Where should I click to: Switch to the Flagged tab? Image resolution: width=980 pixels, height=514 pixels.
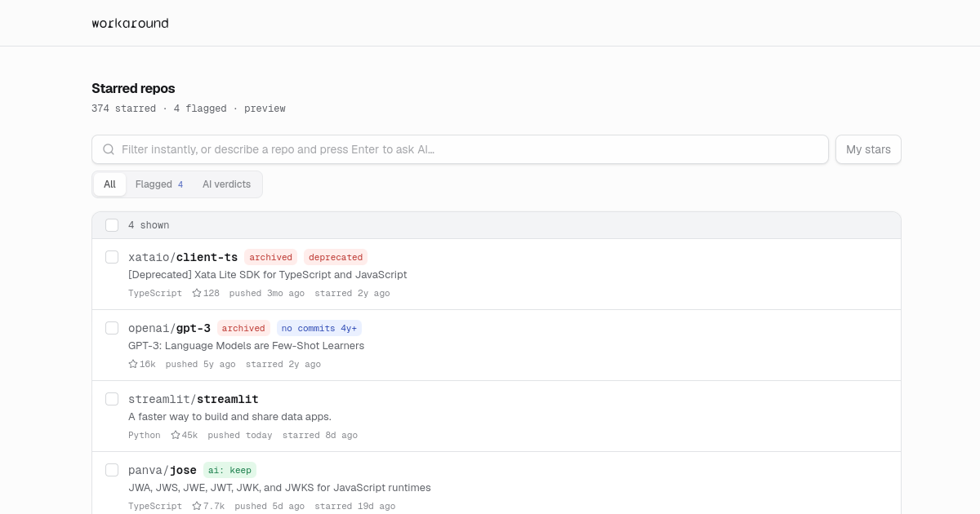[x=159, y=184]
